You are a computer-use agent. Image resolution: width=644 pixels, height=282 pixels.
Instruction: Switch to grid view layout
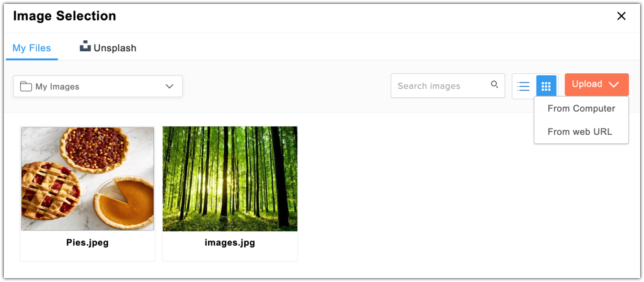(546, 86)
